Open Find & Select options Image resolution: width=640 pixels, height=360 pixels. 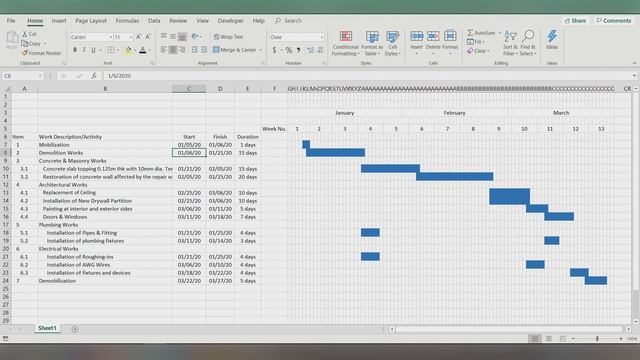(527, 43)
